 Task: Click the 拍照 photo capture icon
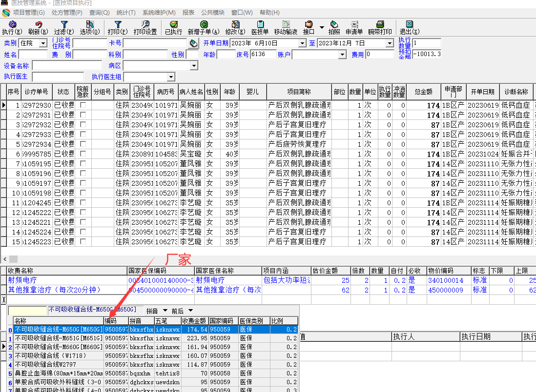[334, 27]
